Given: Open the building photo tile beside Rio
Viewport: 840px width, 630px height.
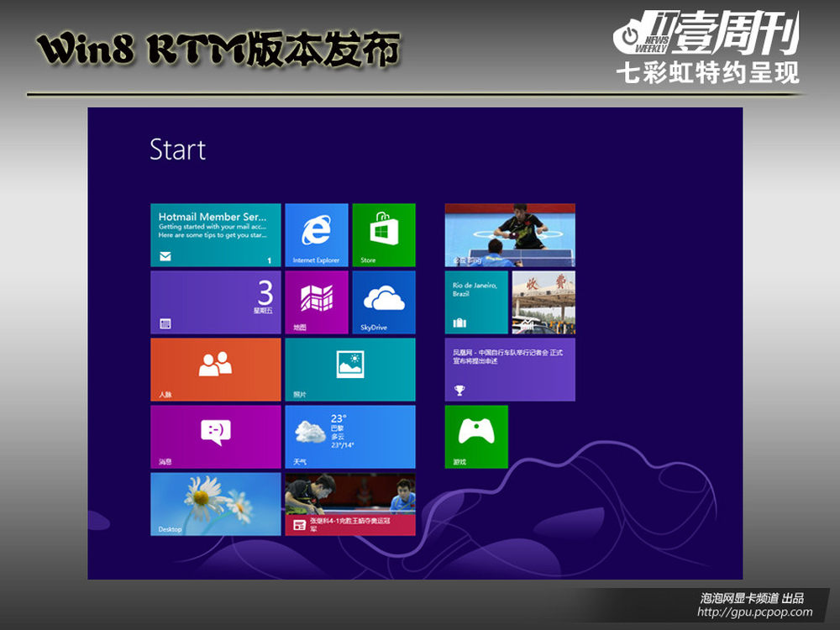Looking at the screenshot, I should tap(543, 302).
